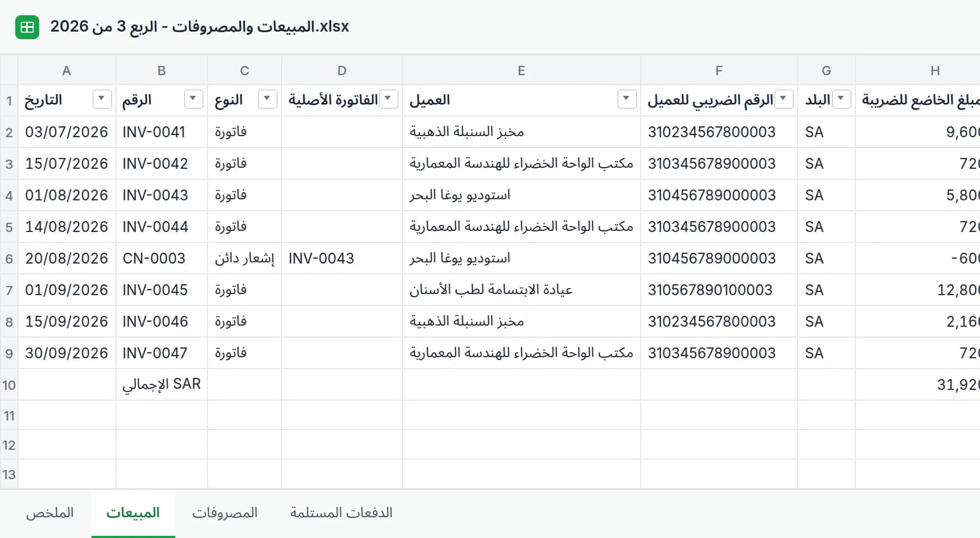Click date cell 15/07/2026
This screenshot has height=538, width=980.
coord(67,164)
